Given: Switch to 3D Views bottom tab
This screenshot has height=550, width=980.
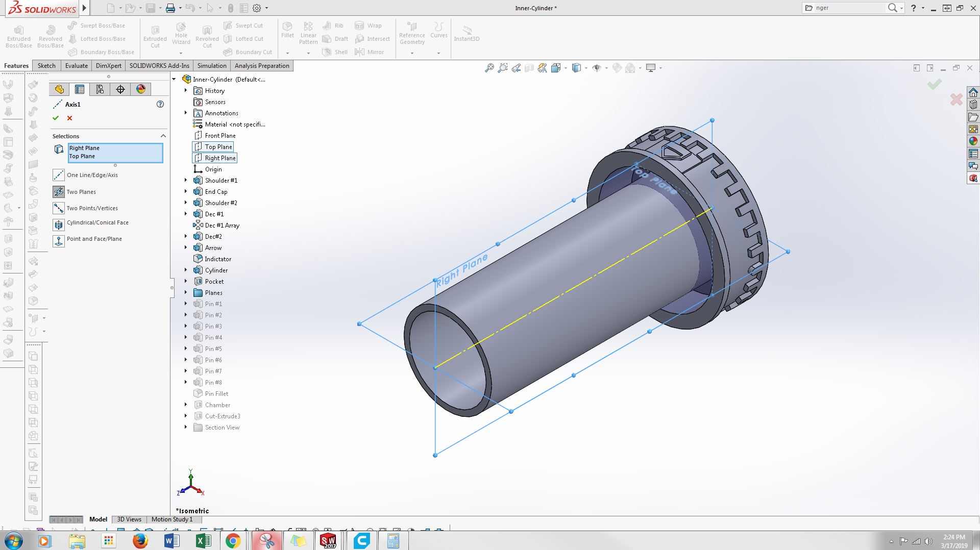Looking at the screenshot, I should (x=129, y=519).
